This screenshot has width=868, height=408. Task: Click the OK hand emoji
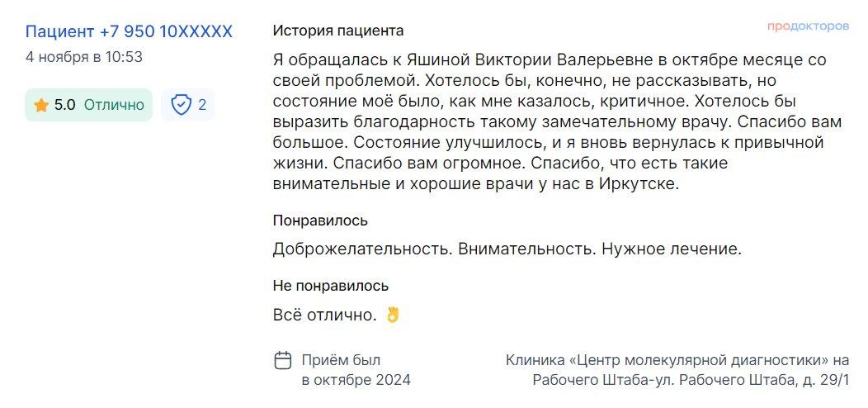(x=393, y=315)
